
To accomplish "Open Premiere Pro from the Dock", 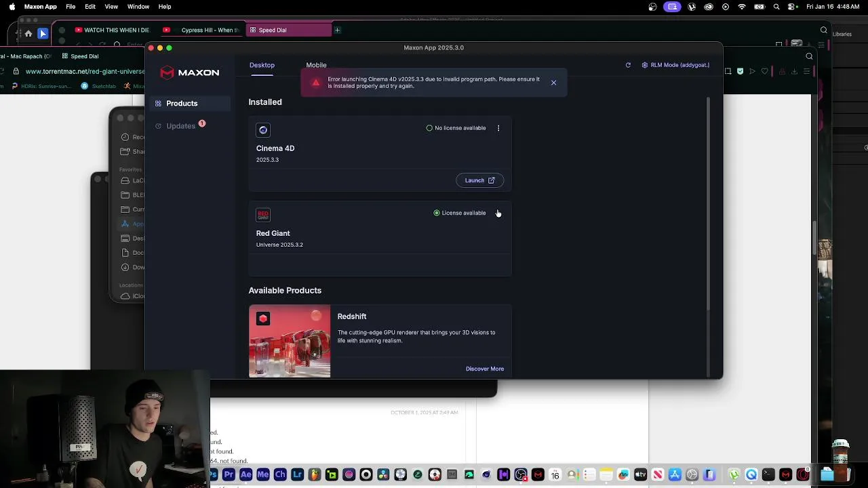I will [x=229, y=474].
